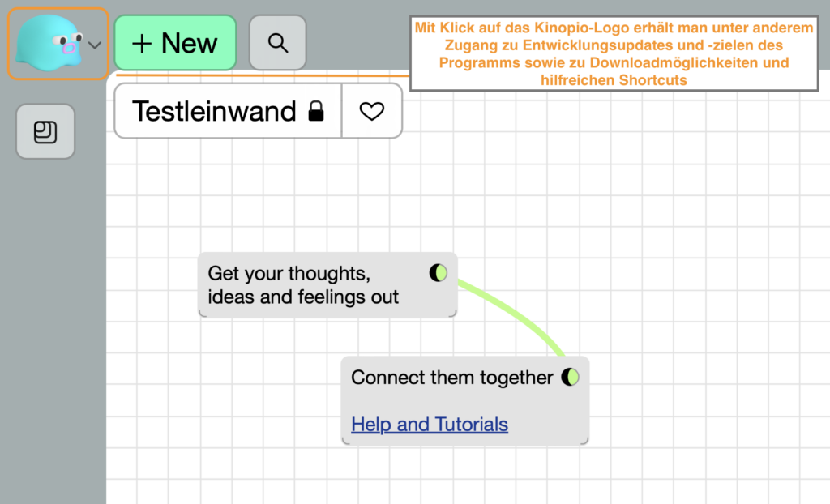830x504 pixels.
Task: Toggle the heart favorite button
Action: pos(372,111)
